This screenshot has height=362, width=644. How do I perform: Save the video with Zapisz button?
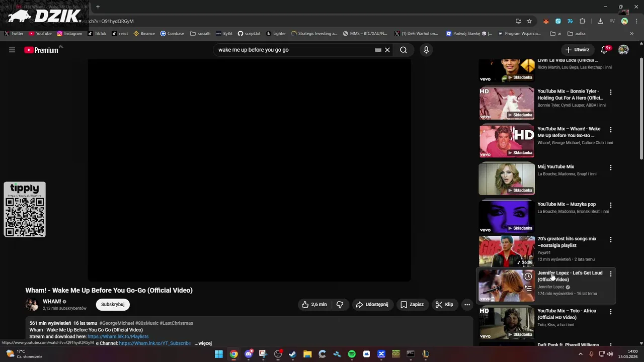tap(412, 304)
